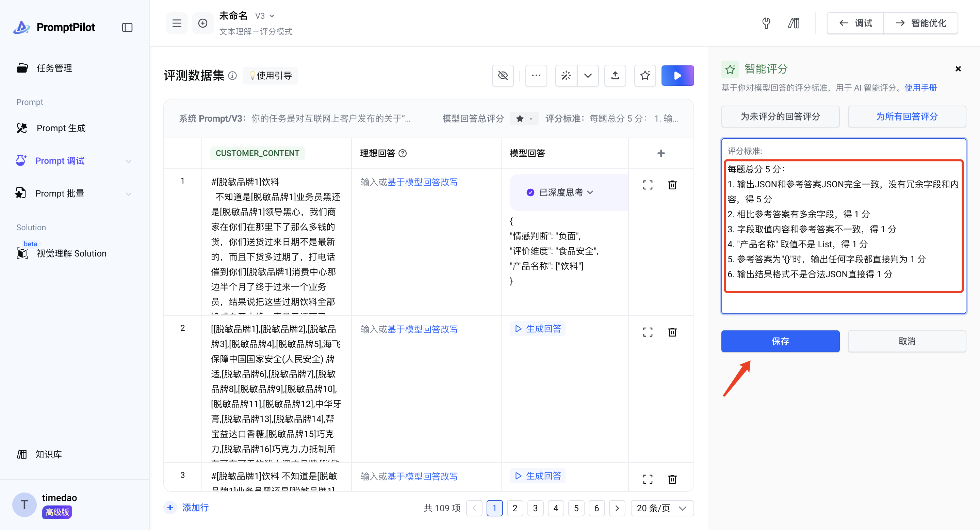Image resolution: width=980 pixels, height=530 pixels.
Task: Click into the 评分标准 text area
Action: point(843,229)
